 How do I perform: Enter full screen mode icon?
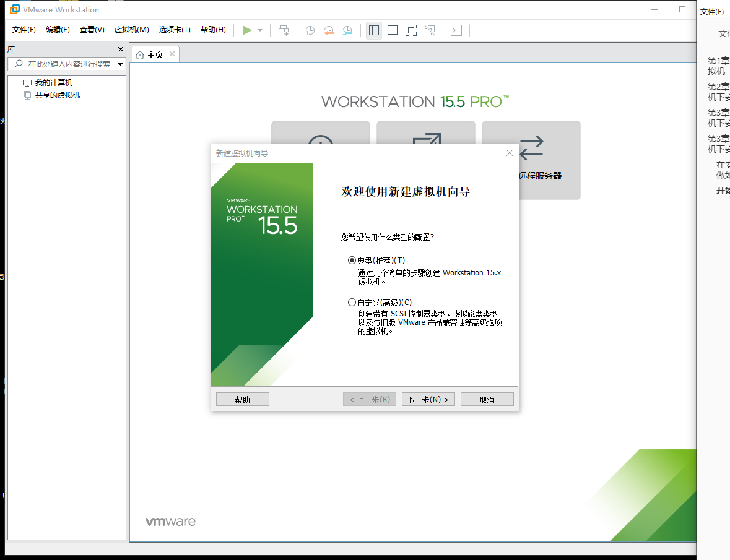point(411,31)
